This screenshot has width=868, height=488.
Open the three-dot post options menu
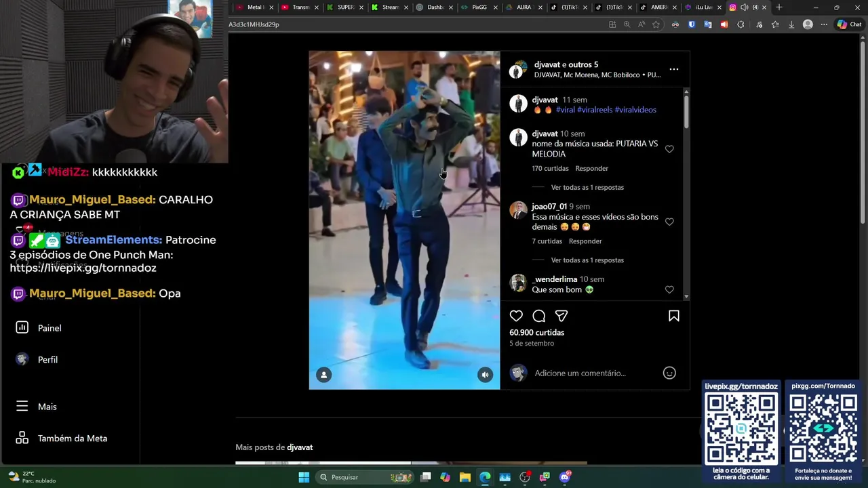[x=674, y=69]
